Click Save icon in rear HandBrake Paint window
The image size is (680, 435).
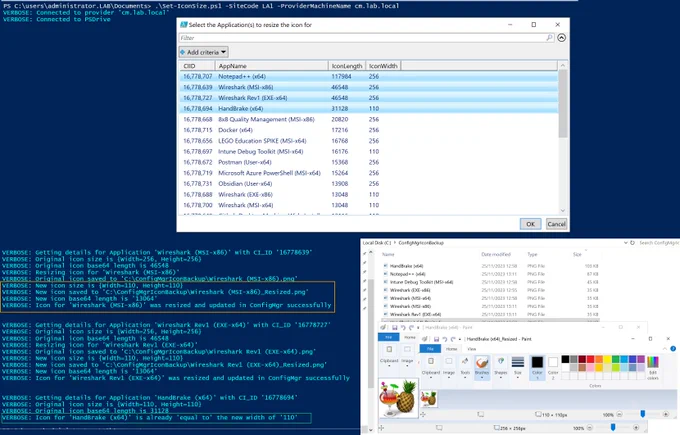[x=395, y=327]
